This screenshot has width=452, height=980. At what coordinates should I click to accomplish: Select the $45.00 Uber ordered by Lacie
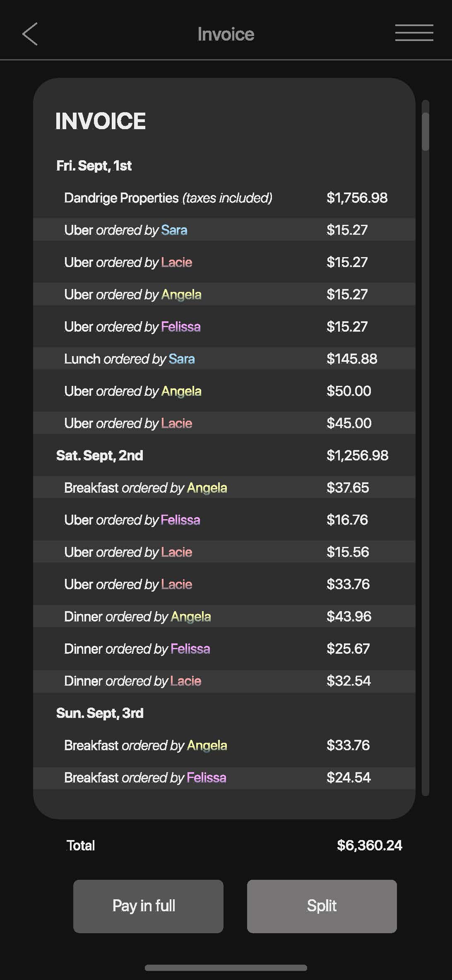pos(224,423)
